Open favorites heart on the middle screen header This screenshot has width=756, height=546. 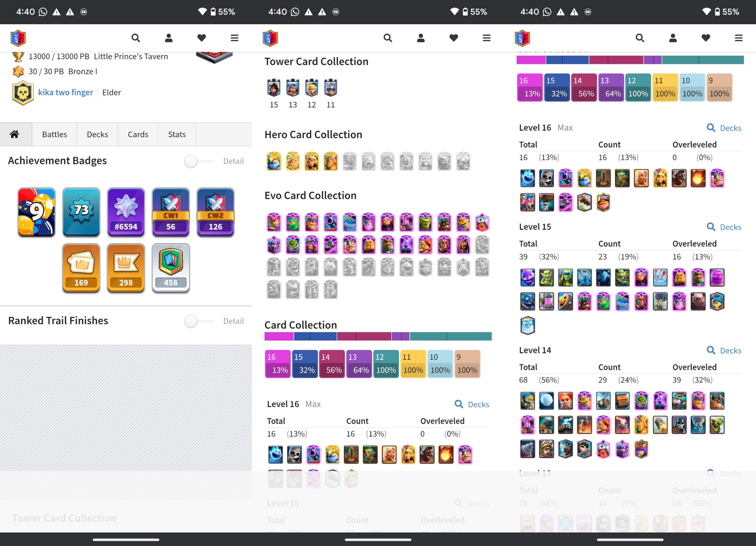pos(453,38)
